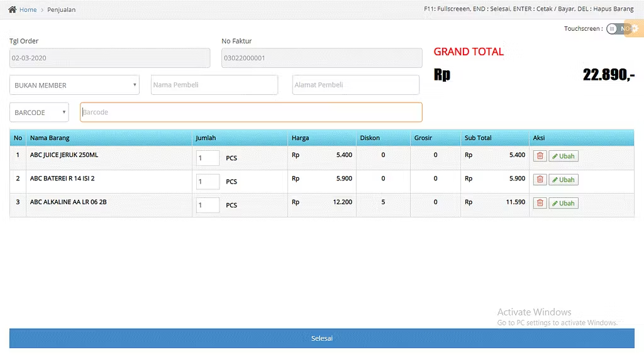Screen dimensions: 644x362
Task: Edit ABC BATEREI R 14 ISI 2 via Ubah
Action: [x=563, y=180]
